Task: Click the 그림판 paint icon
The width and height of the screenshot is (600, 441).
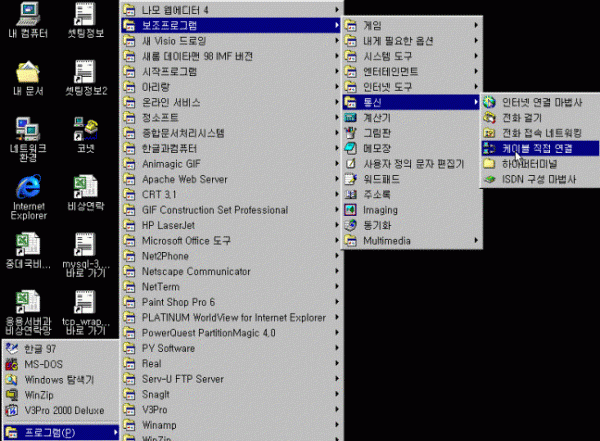Action: pyautogui.click(x=350, y=133)
